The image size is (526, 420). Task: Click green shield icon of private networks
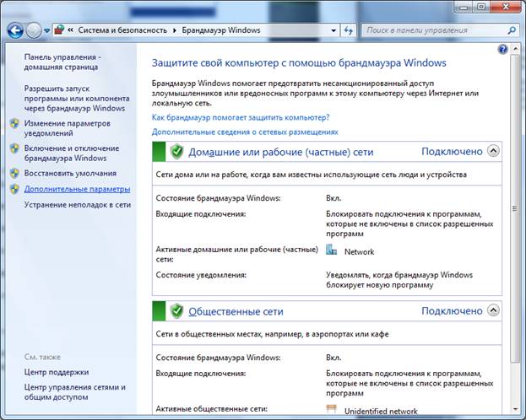(176, 152)
